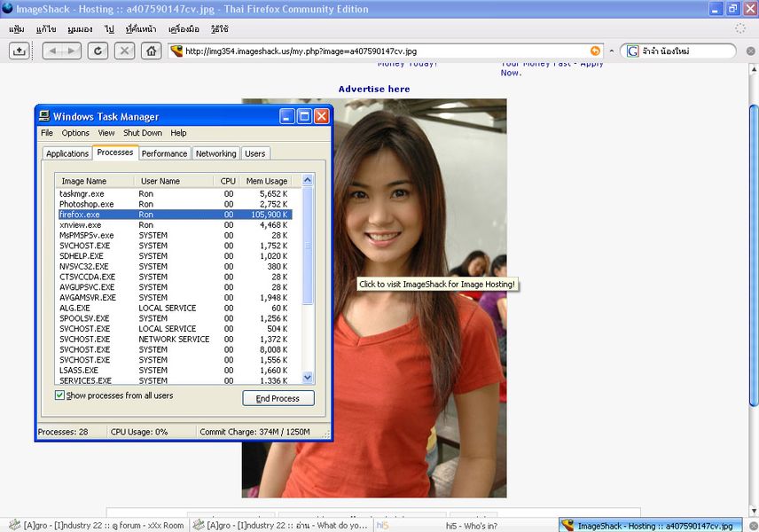
Task: Switch to the Applications tab
Action: tap(67, 153)
